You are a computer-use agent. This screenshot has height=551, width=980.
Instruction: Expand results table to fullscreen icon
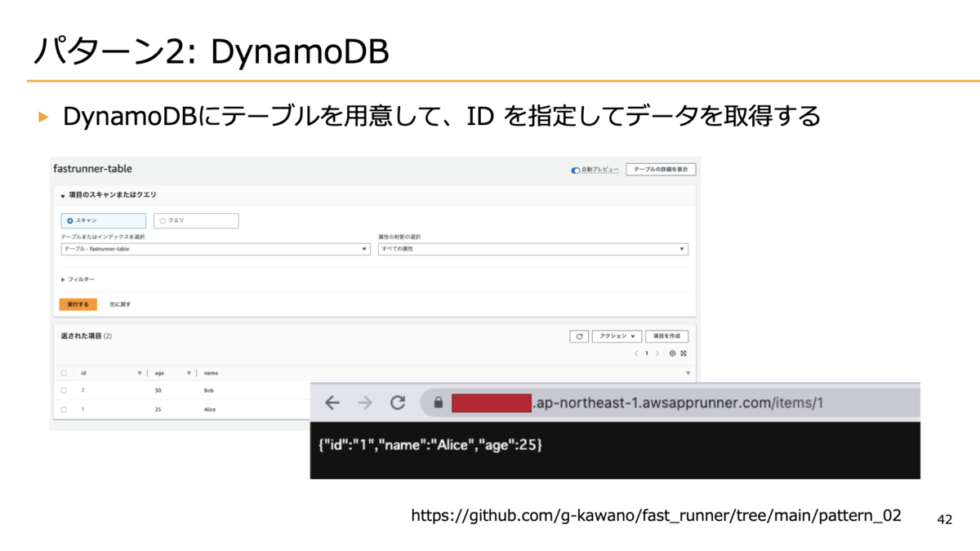(x=684, y=353)
